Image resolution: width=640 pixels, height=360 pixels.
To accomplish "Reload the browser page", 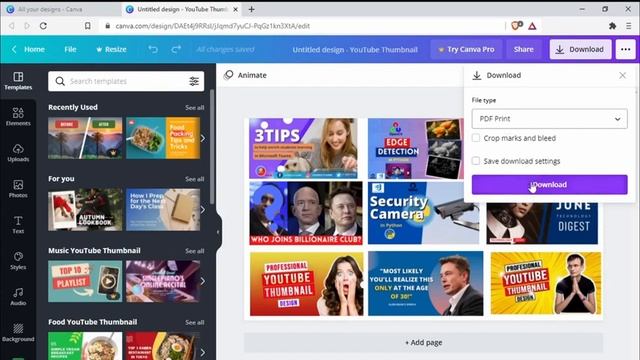I will pyautogui.click(x=43, y=26).
